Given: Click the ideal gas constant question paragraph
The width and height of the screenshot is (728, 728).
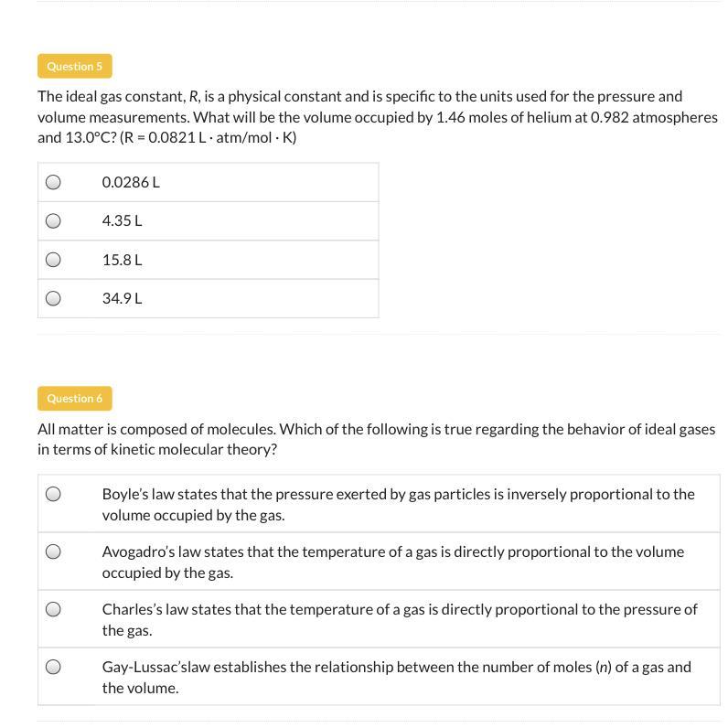Looking at the screenshot, I should (x=377, y=117).
